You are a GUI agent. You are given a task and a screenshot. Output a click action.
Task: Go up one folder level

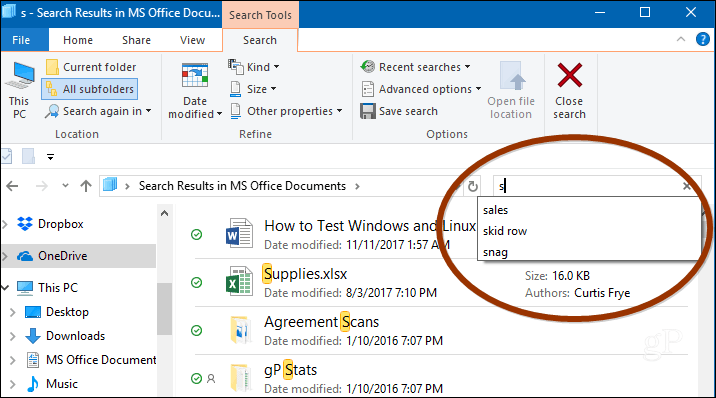[86, 186]
